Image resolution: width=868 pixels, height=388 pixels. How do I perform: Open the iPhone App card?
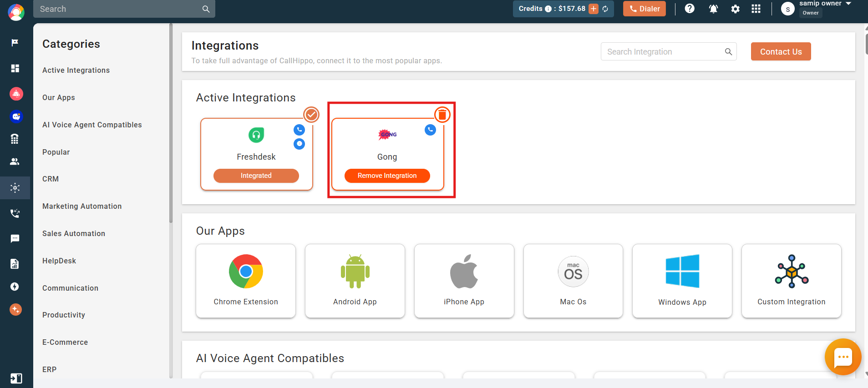point(464,281)
